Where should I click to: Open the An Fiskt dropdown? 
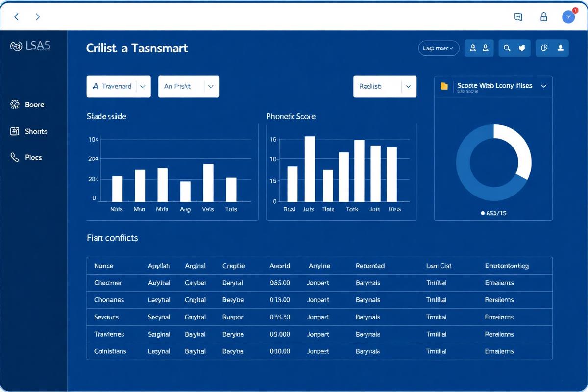click(189, 86)
